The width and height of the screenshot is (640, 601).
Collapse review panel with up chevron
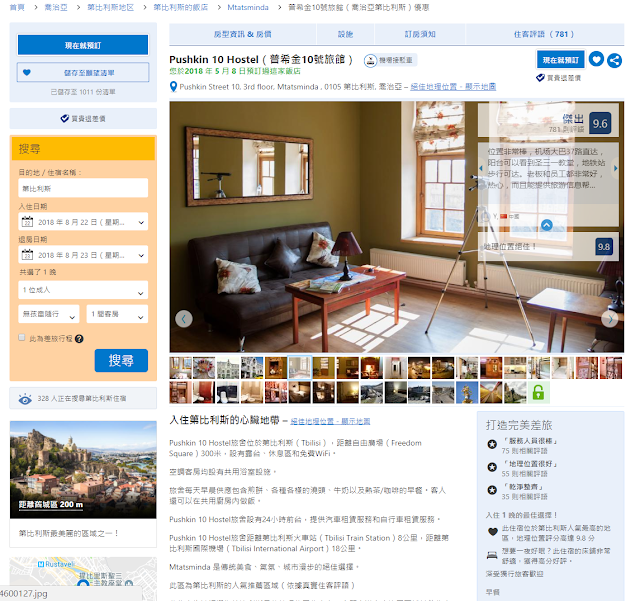point(547,225)
